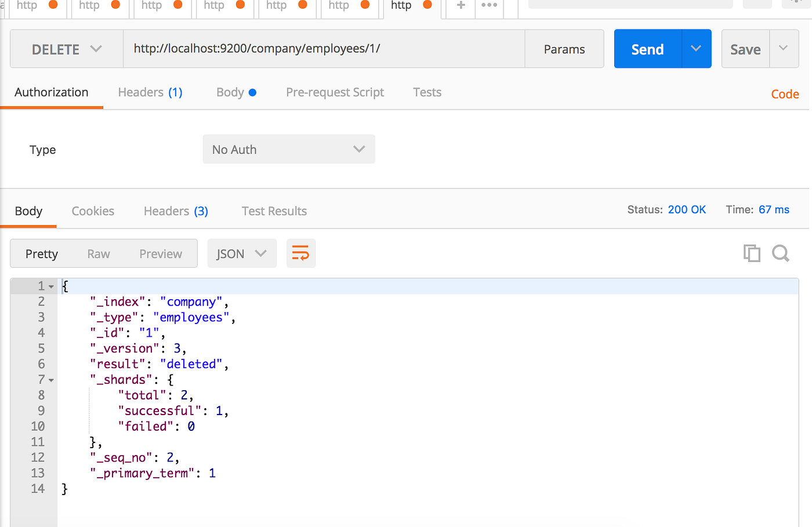812x527 pixels.
Task: Collapse the JSON response at line 1
Action: click(x=51, y=285)
